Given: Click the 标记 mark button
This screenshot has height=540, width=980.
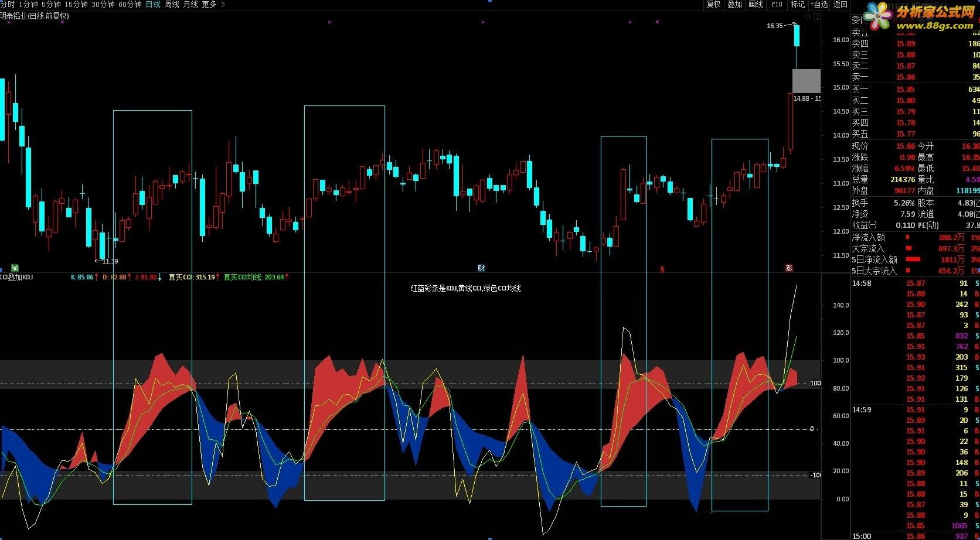Looking at the screenshot, I should 798,4.
